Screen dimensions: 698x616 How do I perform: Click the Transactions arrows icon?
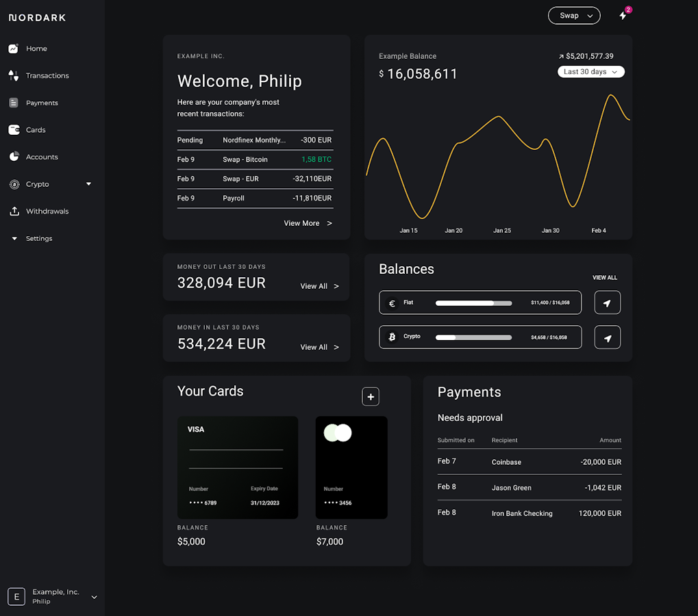(x=13, y=75)
